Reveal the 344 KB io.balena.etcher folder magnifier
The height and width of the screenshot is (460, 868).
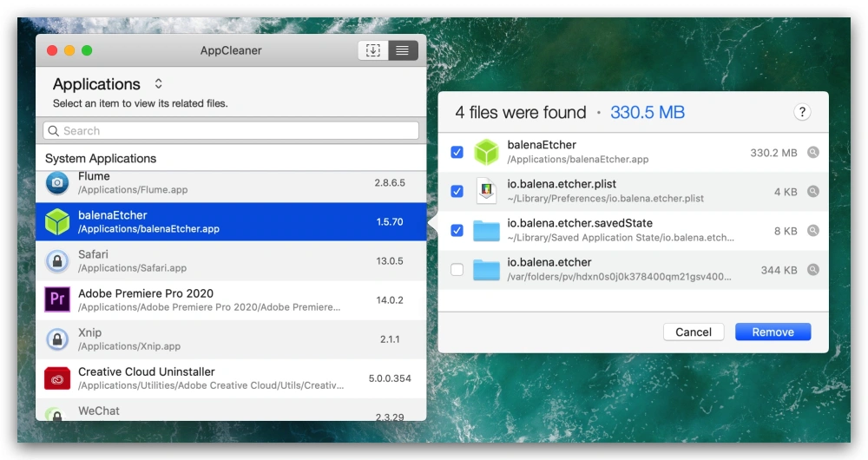812,270
